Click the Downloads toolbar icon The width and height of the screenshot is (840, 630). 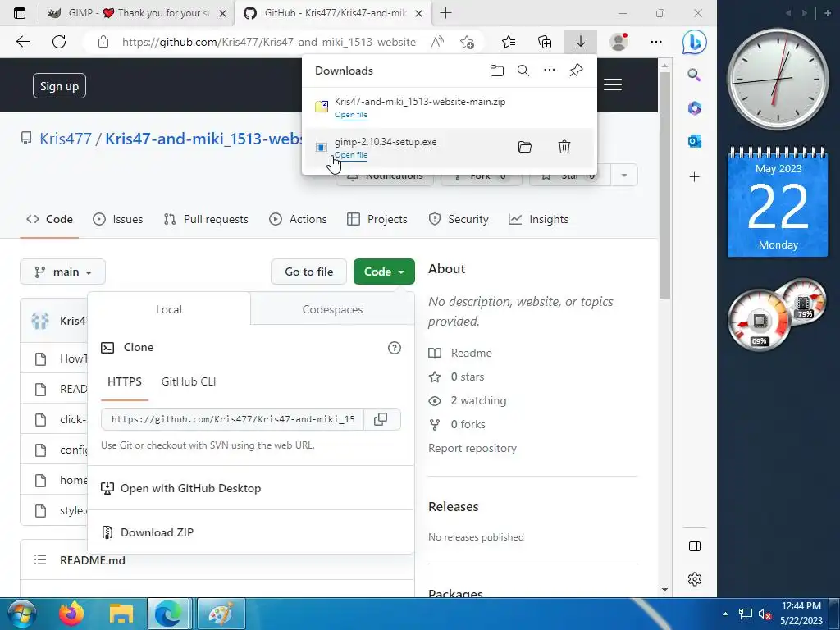click(581, 42)
